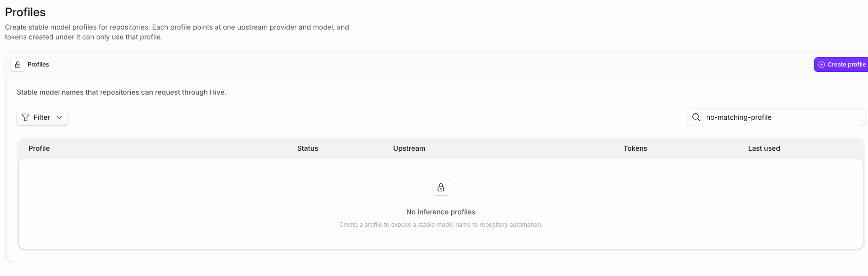
Task: Click the magnifying glass search icon
Action: coord(696,117)
